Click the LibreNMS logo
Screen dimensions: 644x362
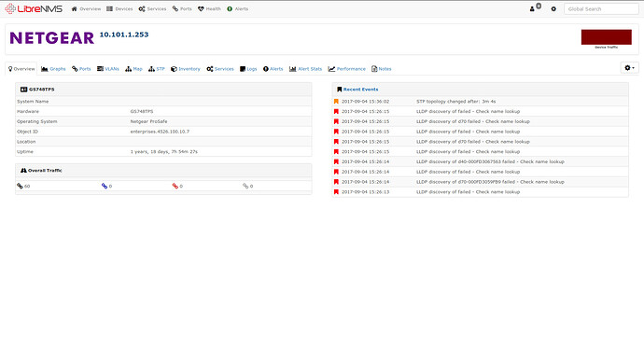point(34,8)
